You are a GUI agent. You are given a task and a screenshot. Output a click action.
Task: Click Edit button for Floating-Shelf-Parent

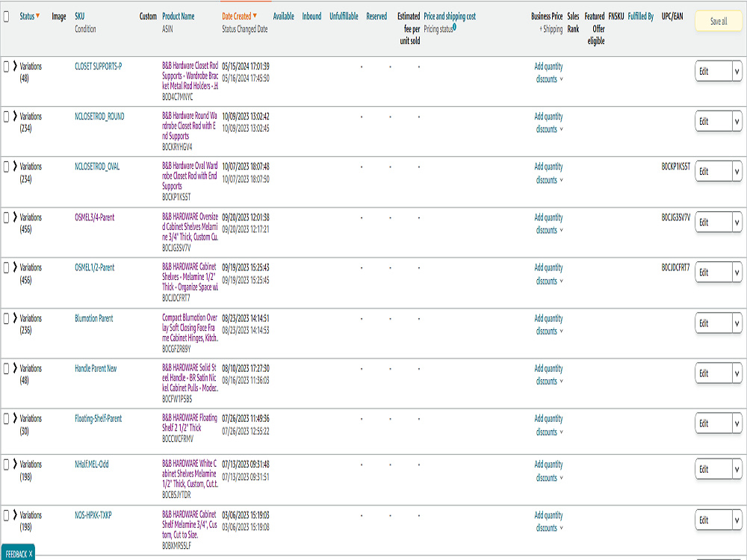[x=713, y=424]
